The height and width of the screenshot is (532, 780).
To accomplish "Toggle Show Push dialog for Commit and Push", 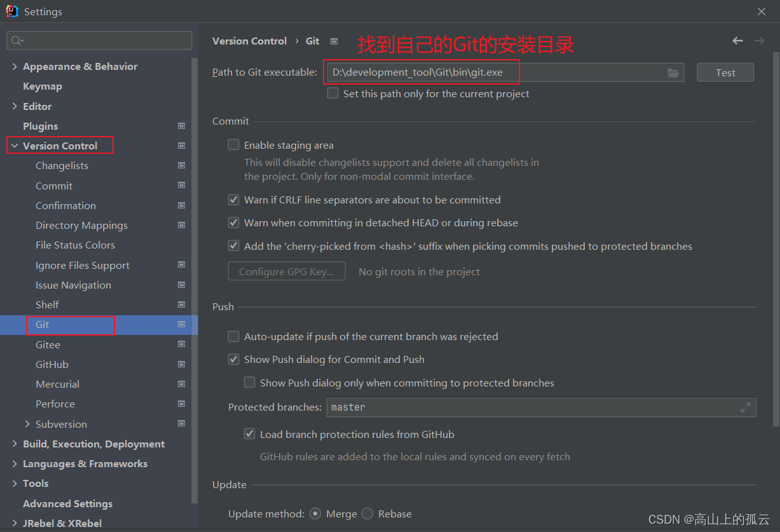I will pos(234,359).
